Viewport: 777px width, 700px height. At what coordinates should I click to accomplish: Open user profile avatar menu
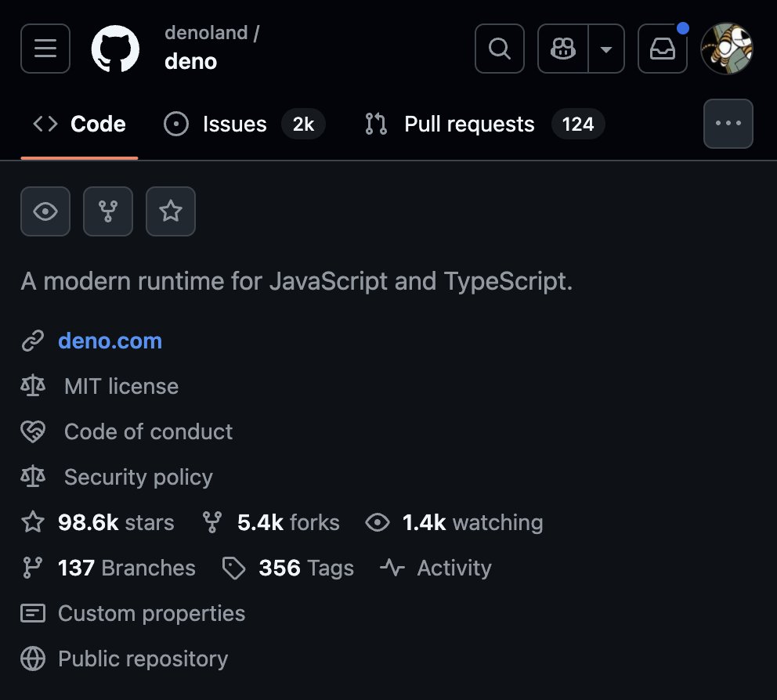727,49
